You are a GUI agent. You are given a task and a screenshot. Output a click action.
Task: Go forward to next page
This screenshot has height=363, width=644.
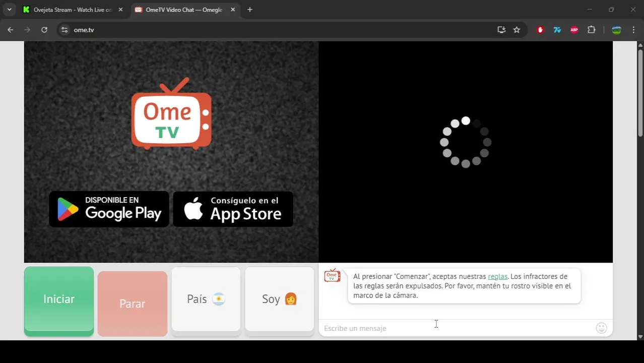click(x=27, y=30)
